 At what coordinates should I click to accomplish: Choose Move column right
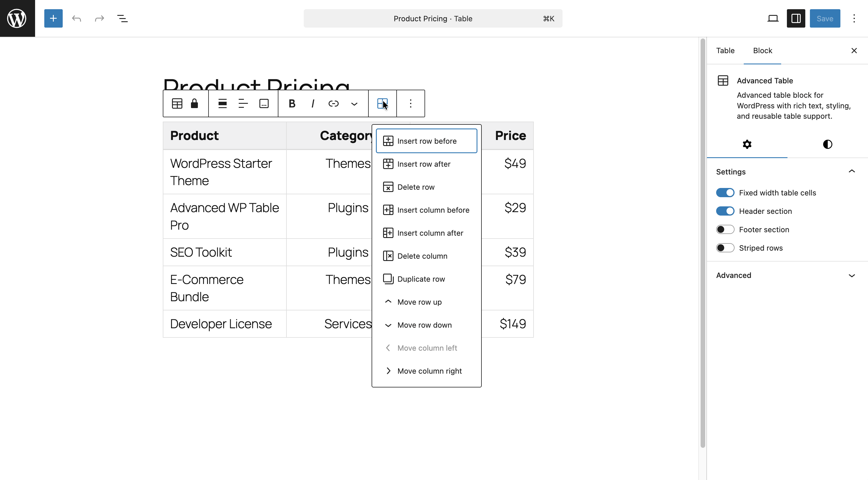click(427, 371)
